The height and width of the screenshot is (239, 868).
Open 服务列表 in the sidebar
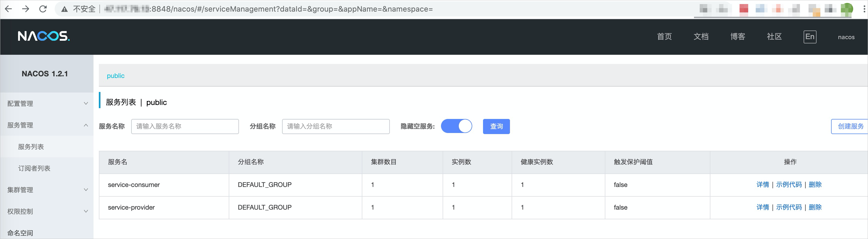click(x=31, y=146)
